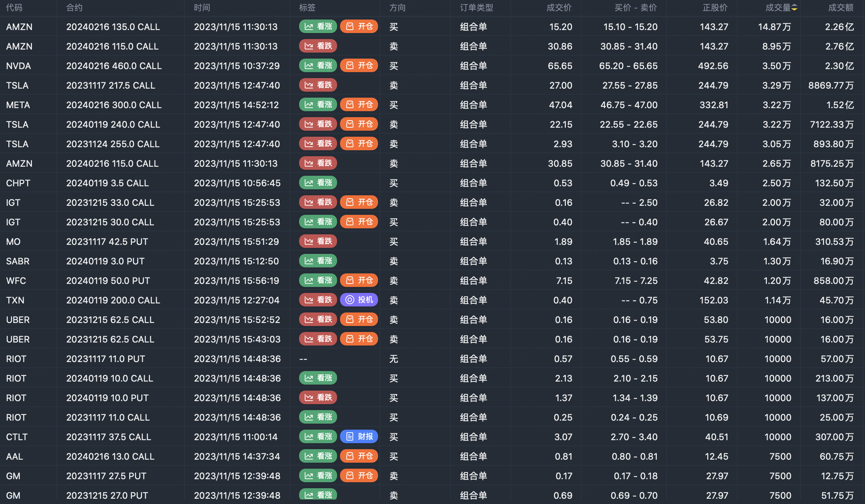Click the 看涨 tag in the CHPT row
This screenshot has width=865, height=504.
[x=318, y=183]
